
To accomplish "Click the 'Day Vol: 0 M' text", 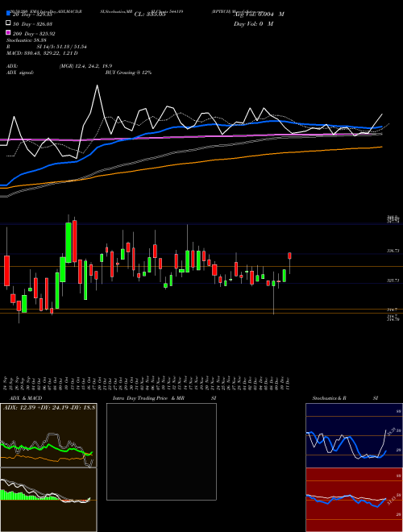I will (x=253, y=23).
